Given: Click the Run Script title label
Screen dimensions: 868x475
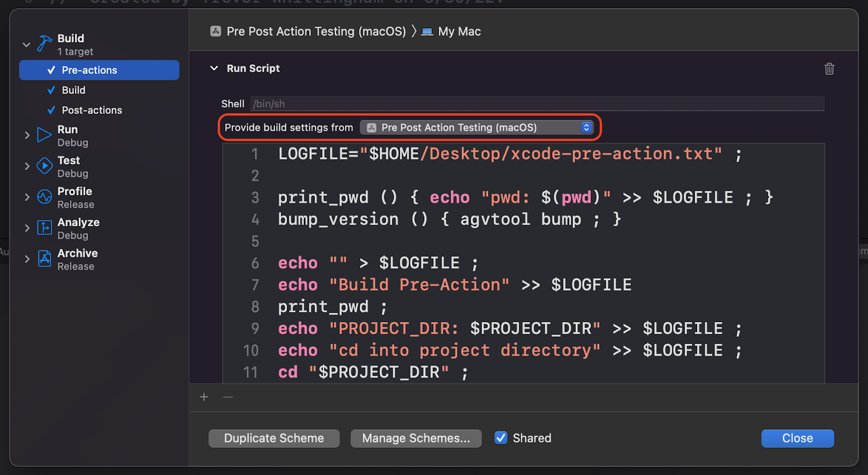Looking at the screenshot, I should (x=253, y=68).
